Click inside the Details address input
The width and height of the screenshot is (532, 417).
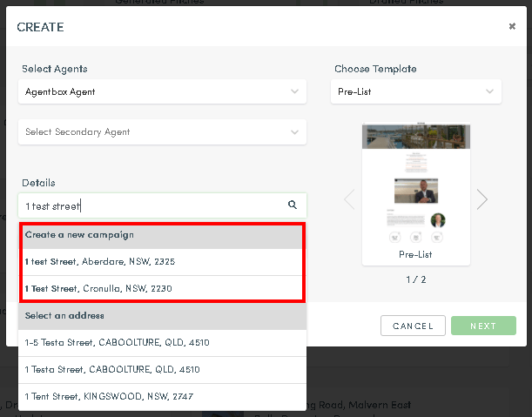pyautogui.click(x=152, y=205)
